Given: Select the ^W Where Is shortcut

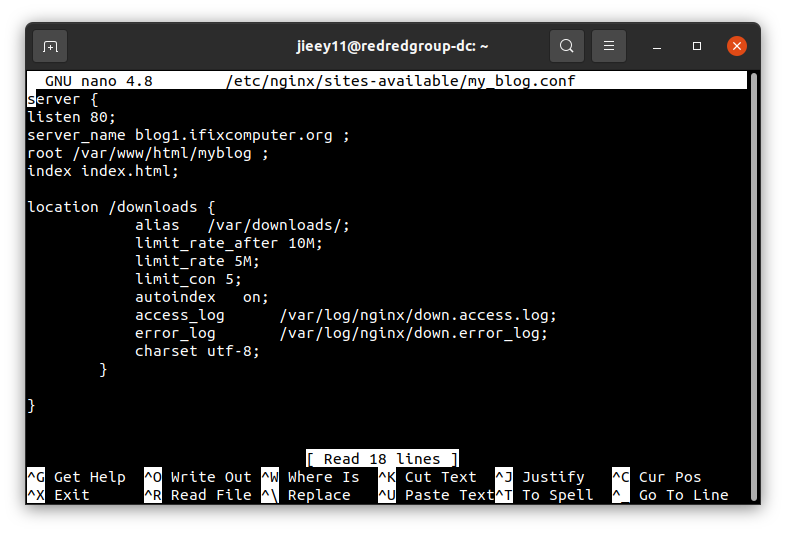Looking at the screenshot, I should (310, 477).
